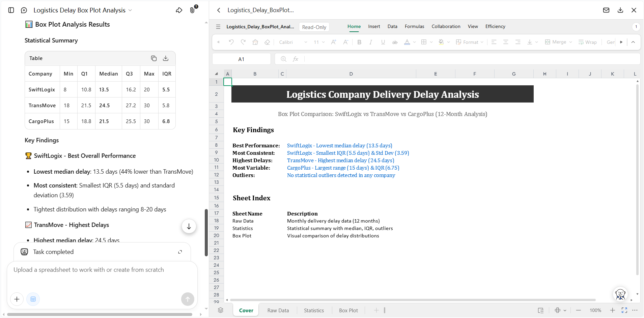Toggle Strikethrough formatting
This screenshot has height=318, width=644.
(395, 42)
